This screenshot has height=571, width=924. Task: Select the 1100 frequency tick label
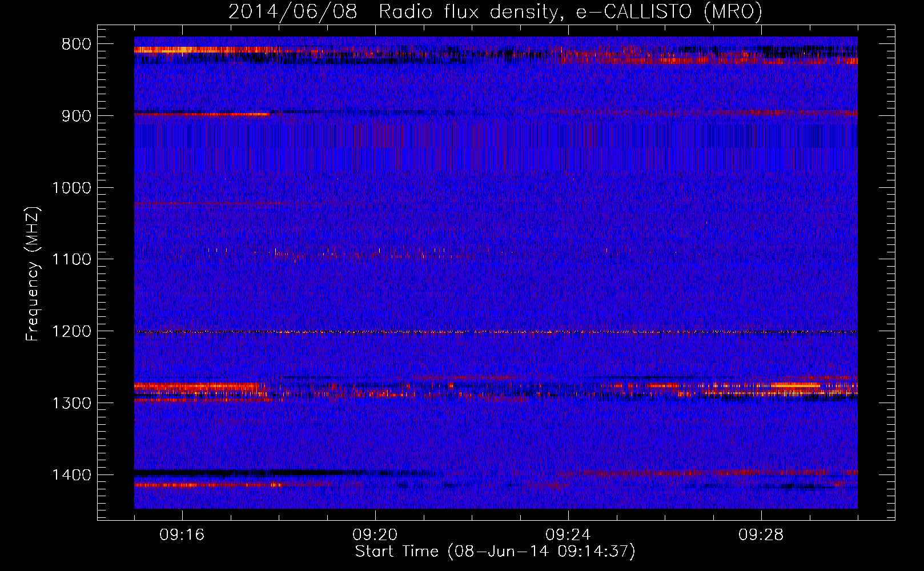click(x=71, y=260)
